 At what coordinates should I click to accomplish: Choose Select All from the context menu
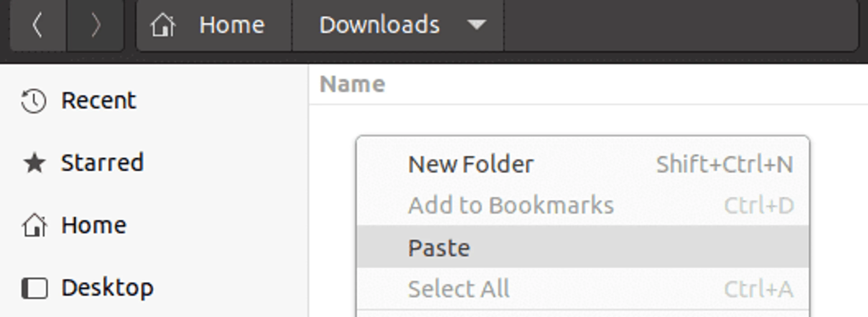pos(458,289)
